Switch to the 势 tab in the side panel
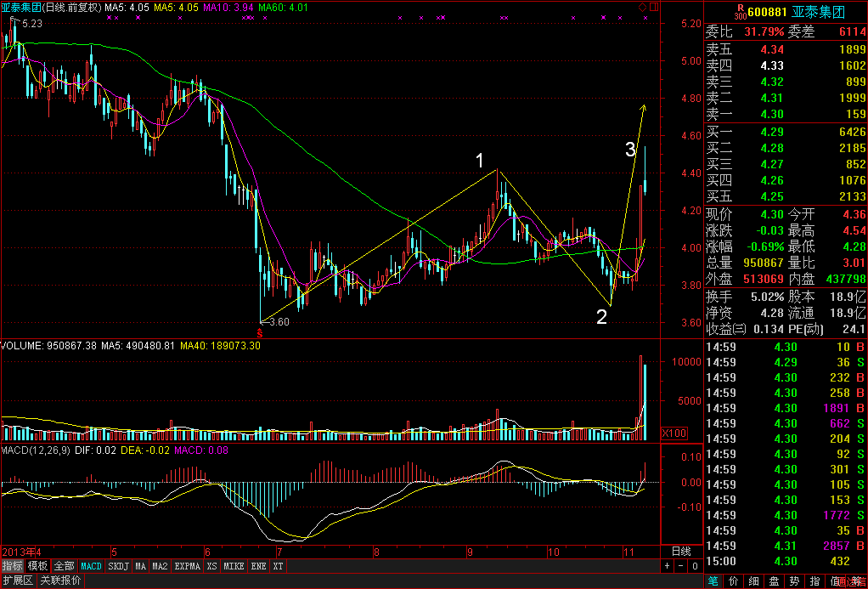This screenshot has height=589, width=868. (x=795, y=581)
